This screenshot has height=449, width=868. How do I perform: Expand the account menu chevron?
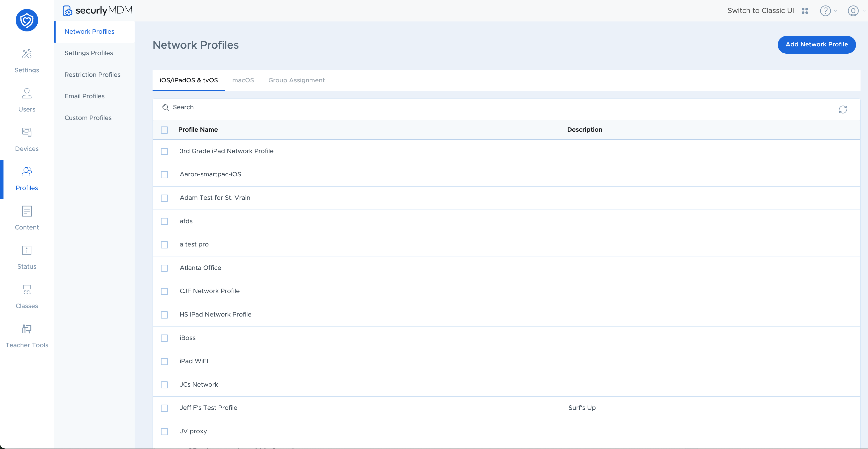coord(864,11)
